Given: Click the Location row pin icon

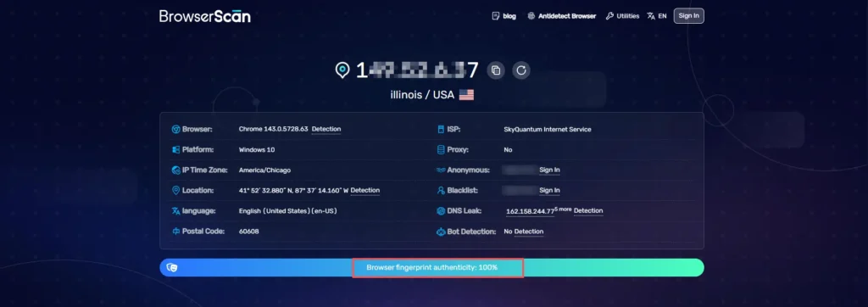Looking at the screenshot, I should pyautogui.click(x=175, y=190).
